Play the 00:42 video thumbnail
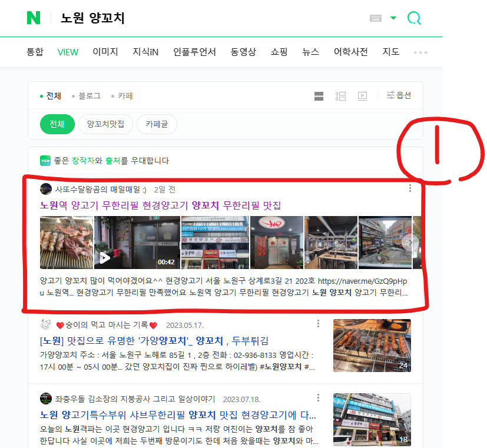This screenshot has width=487, height=448. 137,243
